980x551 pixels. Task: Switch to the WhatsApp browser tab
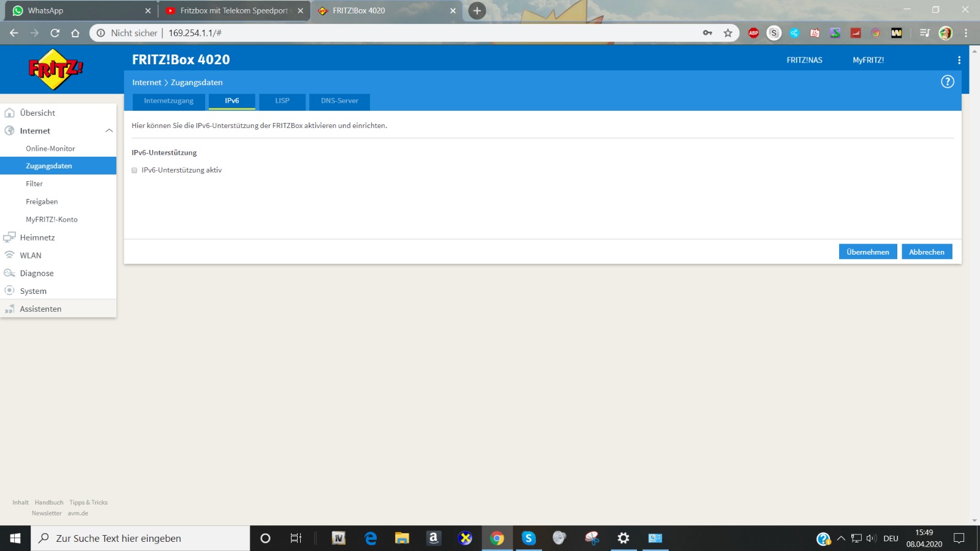80,10
